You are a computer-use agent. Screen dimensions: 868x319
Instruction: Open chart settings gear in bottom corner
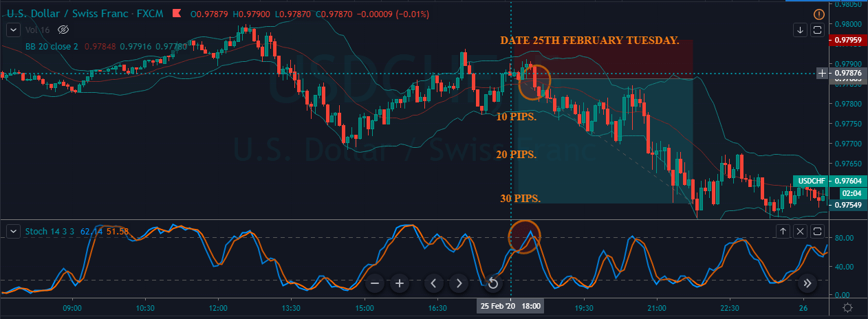848,308
